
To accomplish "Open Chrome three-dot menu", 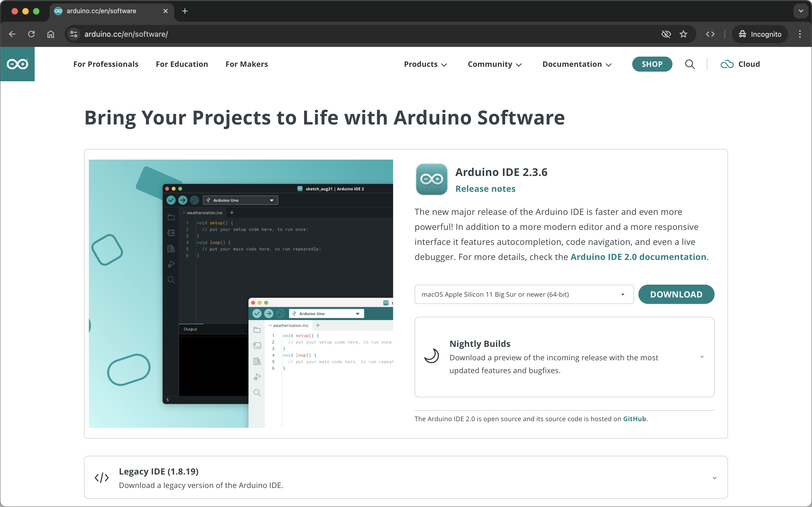I will [800, 34].
